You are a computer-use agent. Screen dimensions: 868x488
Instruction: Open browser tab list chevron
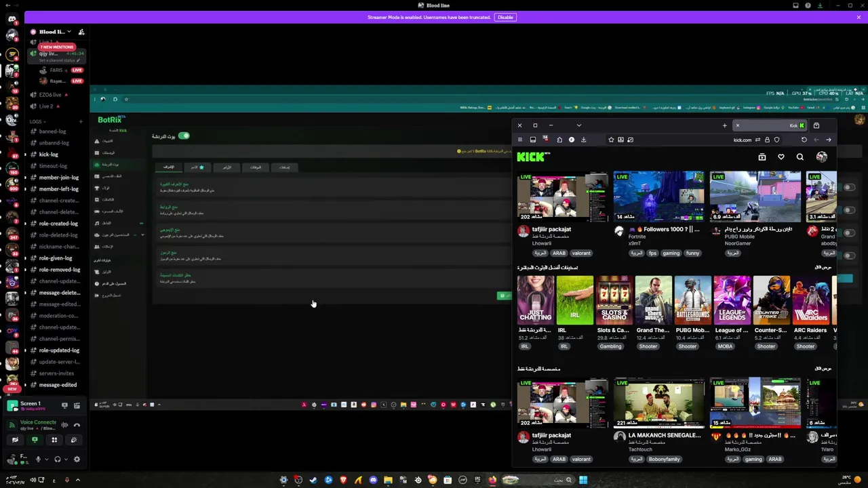578,125
